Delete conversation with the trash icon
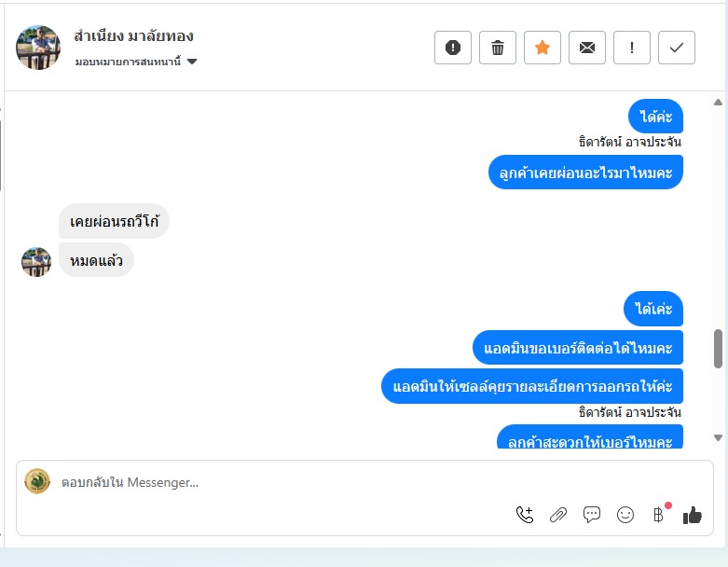 point(497,48)
